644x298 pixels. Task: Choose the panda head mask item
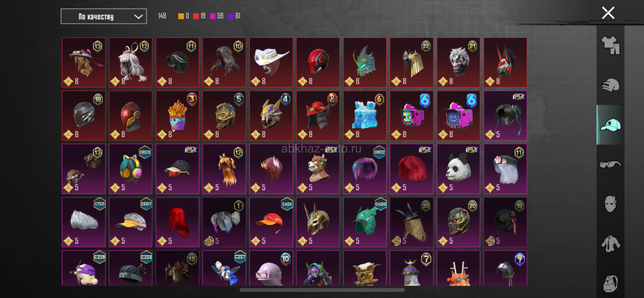coord(458,169)
